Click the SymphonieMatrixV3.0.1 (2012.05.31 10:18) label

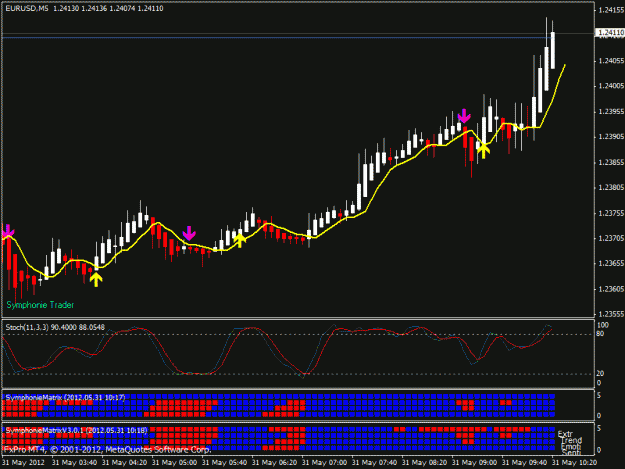77,430
